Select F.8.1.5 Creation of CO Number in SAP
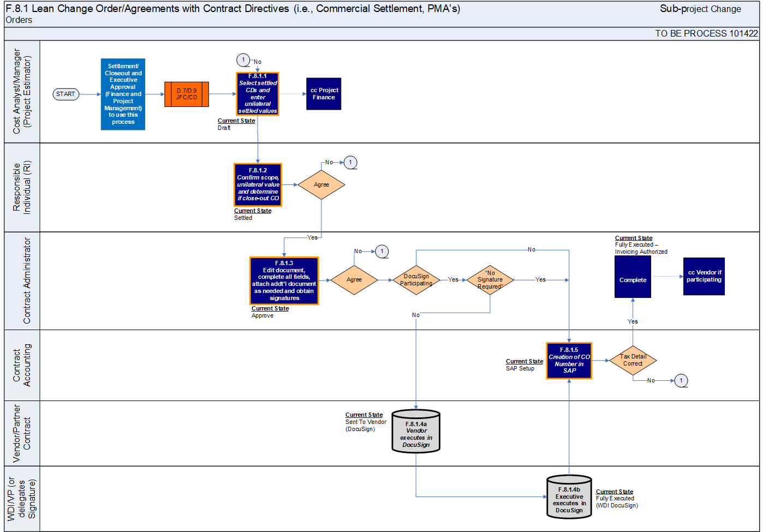The width and height of the screenshot is (763, 532). point(569,361)
